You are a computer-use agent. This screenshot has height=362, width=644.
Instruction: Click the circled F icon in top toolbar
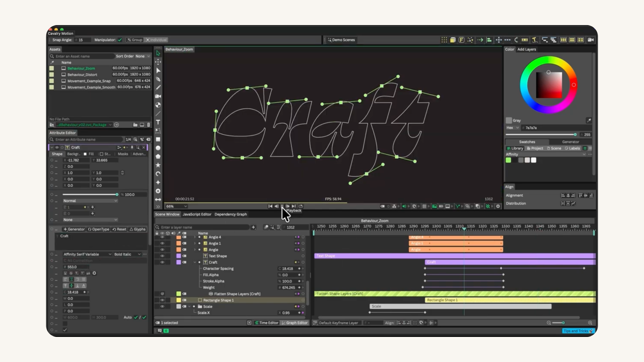pyautogui.click(x=462, y=40)
